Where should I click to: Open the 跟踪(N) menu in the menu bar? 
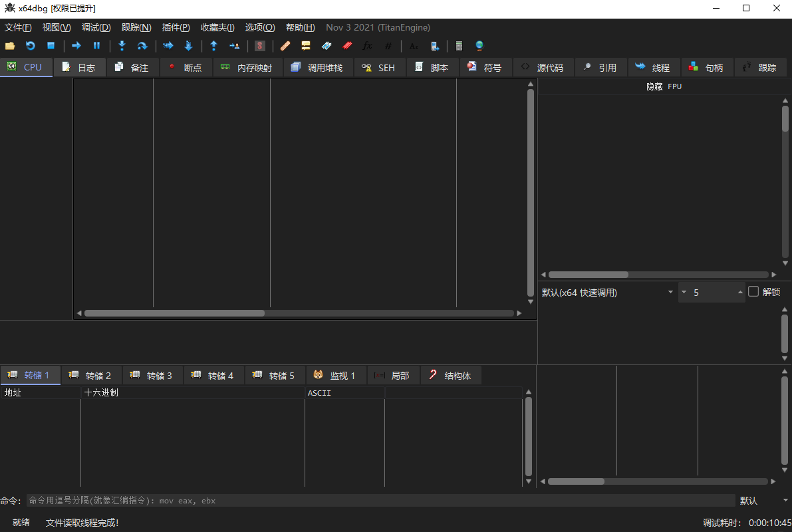pyautogui.click(x=136, y=27)
